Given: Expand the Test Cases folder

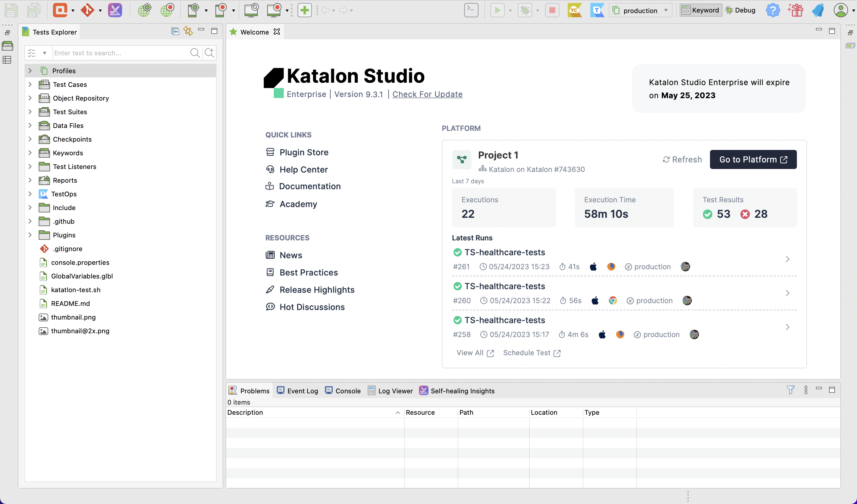Looking at the screenshot, I should coord(30,84).
